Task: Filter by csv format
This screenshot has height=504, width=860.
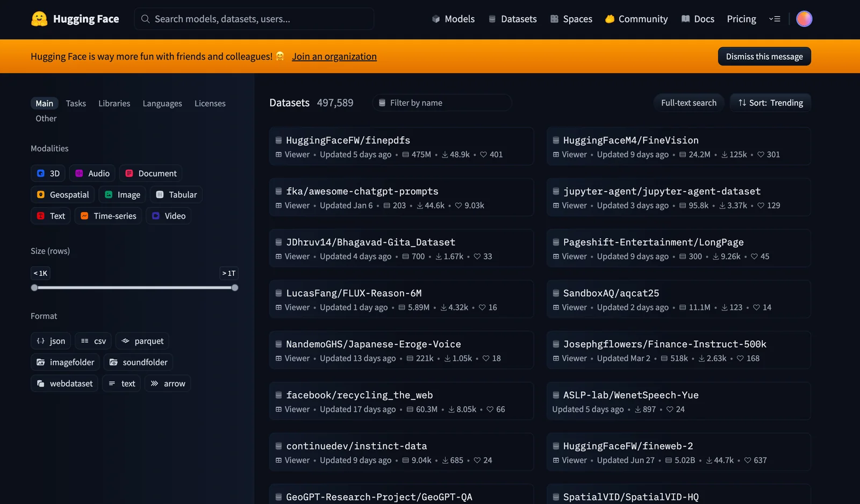Action: tap(93, 341)
